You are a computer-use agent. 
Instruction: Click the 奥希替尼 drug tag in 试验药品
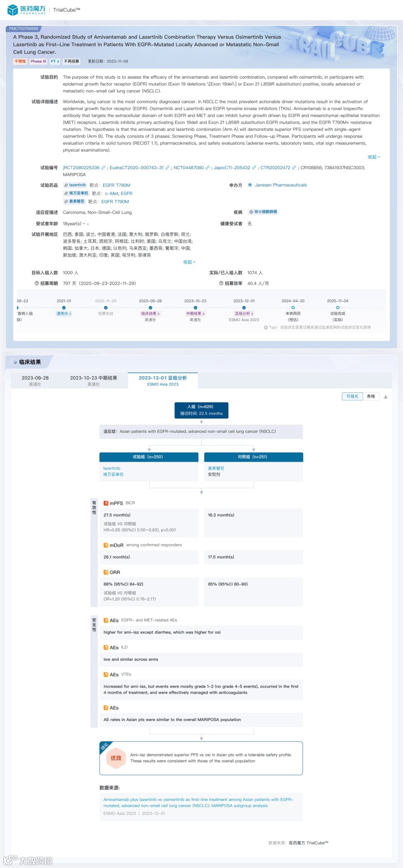point(74,202)
